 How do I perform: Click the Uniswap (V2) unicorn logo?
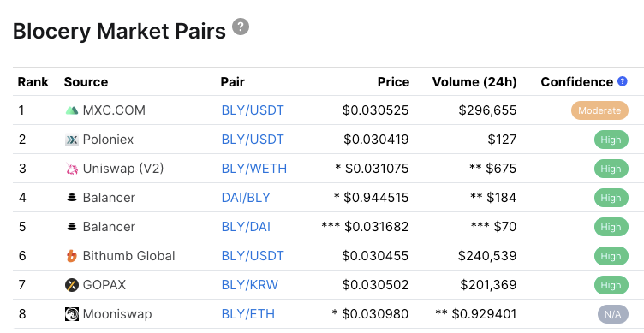pyautogui.click(x=71, y=169)
